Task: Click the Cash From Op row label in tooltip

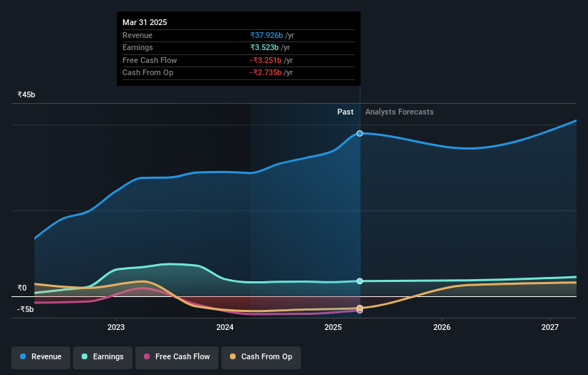Action: 148,73
